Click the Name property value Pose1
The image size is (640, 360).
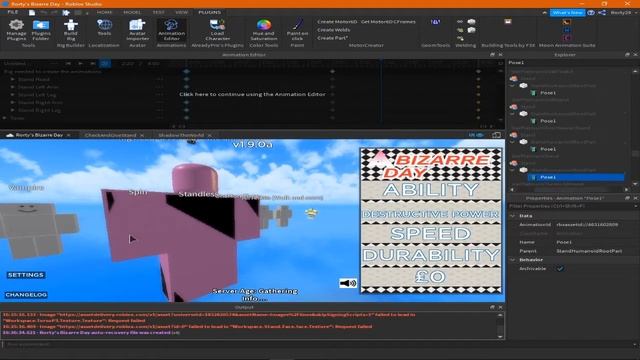pos(565,242)
